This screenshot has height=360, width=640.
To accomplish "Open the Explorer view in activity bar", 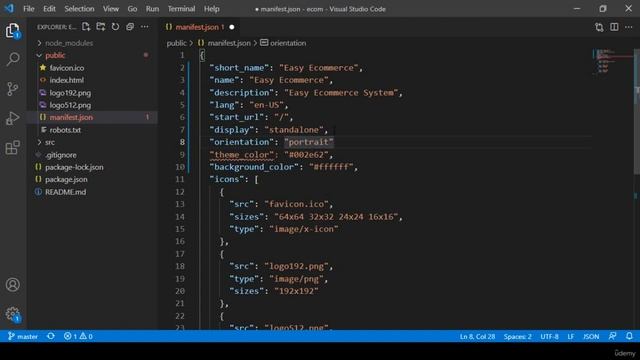I will pos(13,31).
